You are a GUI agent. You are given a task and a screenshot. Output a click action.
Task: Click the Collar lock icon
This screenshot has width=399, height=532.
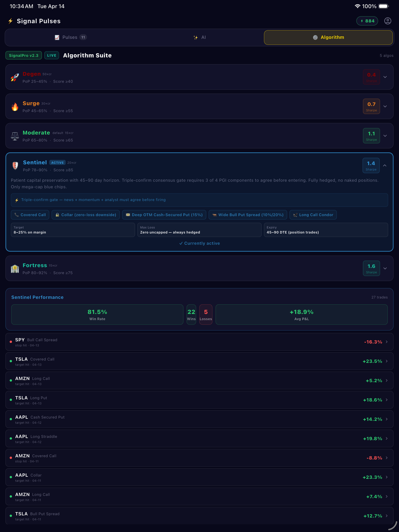pos(57,215)
